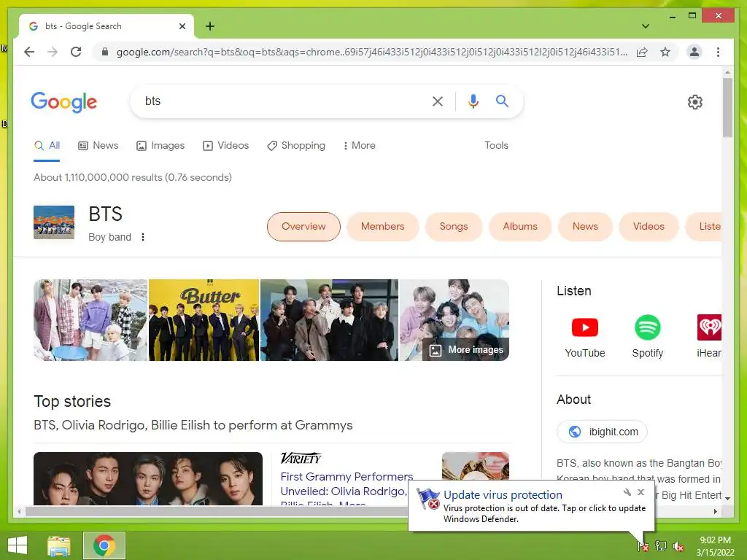The width and height of the screenshot is (747, 560).
Task: Start voice search with the microphone
Action: 473,101
